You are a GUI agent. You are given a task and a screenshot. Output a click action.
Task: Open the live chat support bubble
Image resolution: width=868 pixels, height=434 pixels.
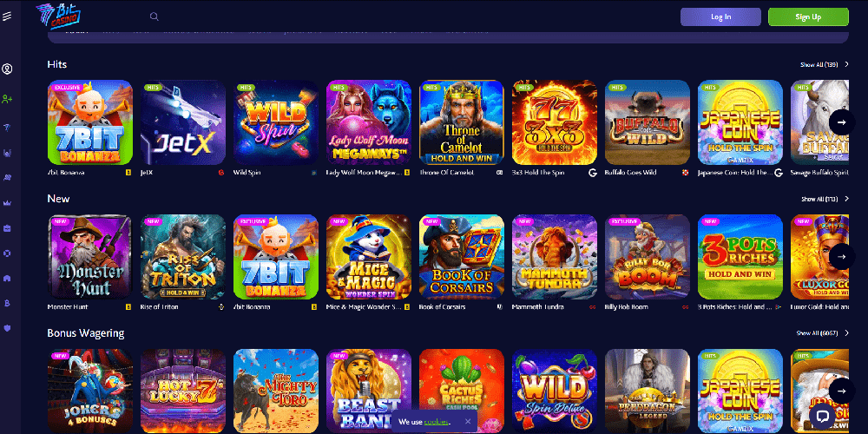tap(822, 416)
